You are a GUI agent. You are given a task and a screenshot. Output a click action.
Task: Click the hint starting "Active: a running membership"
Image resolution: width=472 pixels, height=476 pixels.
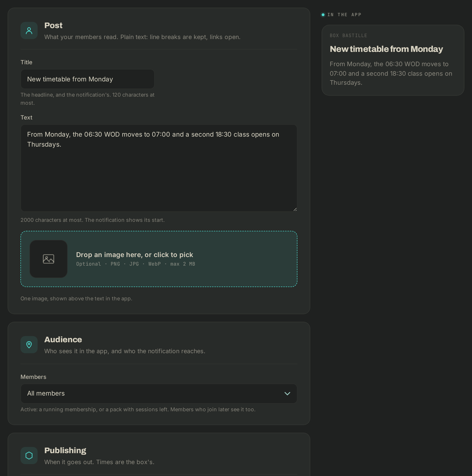pyautogui.click(x=138, y=410)
